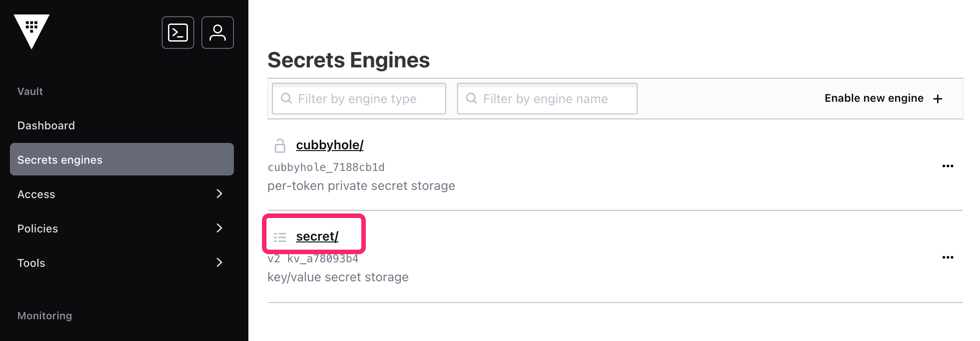Open the console terminal icon
The height and width of the screenshot is (341, 980).
(178, 33)
